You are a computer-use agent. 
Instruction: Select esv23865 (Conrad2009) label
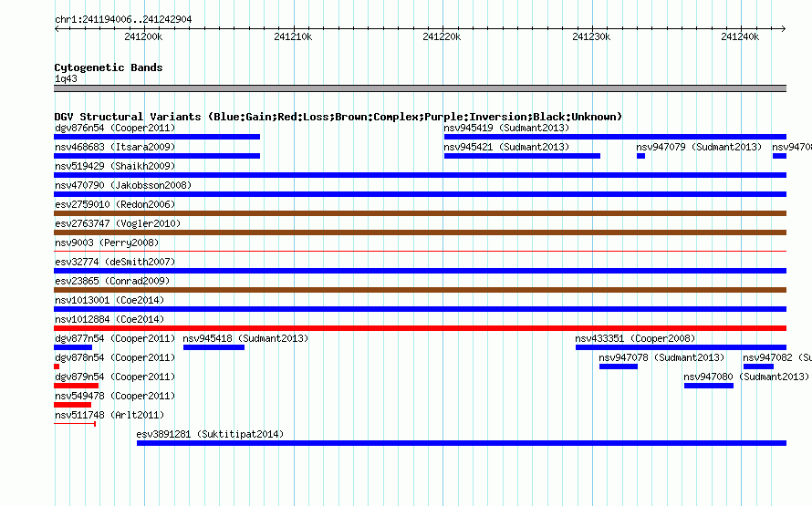[112, 281]
